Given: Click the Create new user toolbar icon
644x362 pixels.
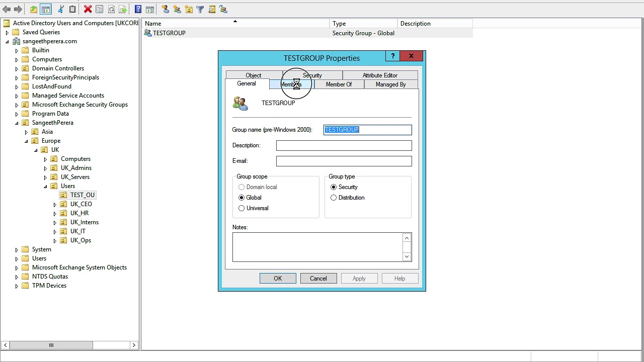Looking at the screenshot, I should click(x=165, y=9).
